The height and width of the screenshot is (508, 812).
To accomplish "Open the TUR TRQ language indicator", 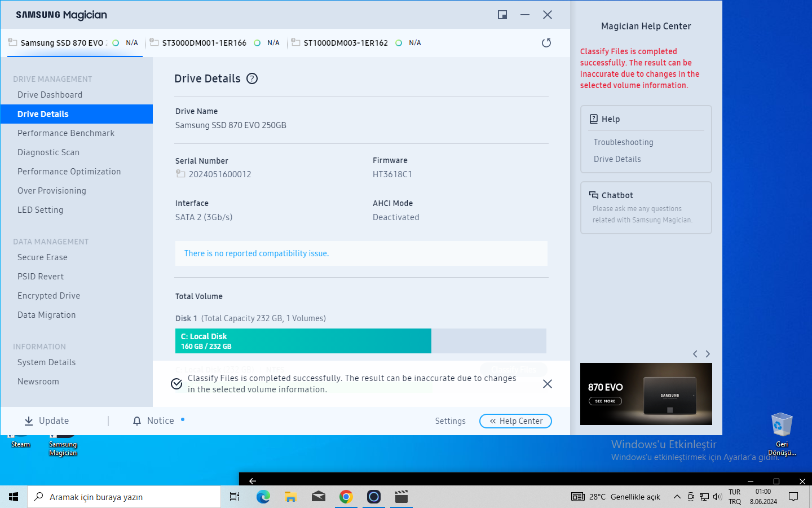I will pos(735,497).
